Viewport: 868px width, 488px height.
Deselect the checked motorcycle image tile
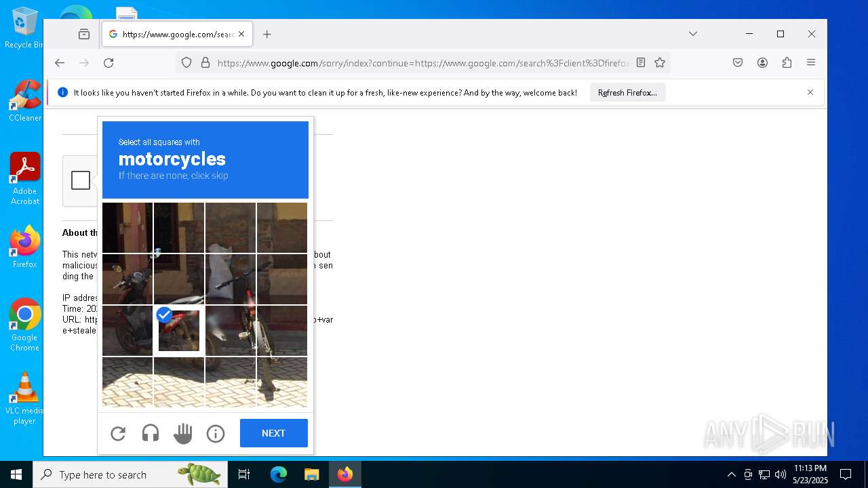coord(179,331)
